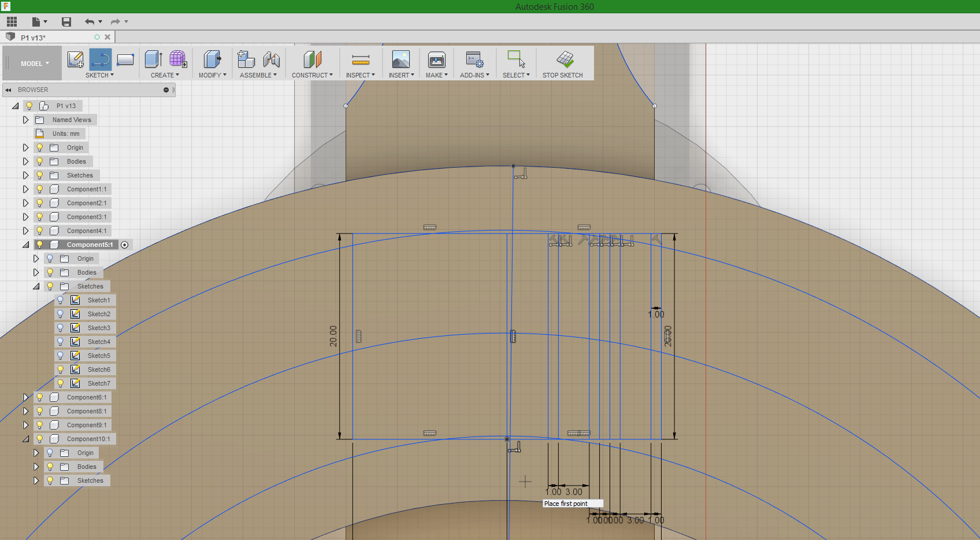Screen dimensions: 980x540
Task: Click the Create Form purple icon
Action: pyautogui.click(x=178, y=59)
